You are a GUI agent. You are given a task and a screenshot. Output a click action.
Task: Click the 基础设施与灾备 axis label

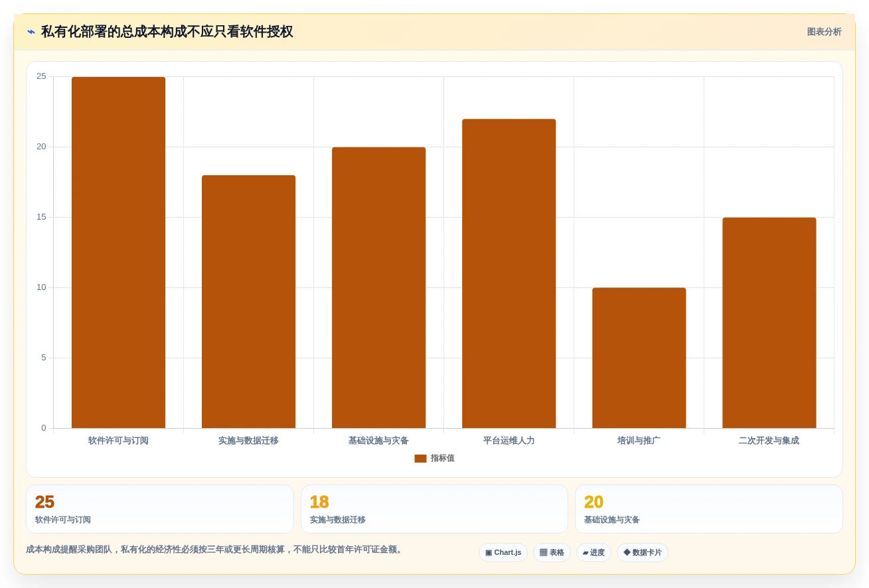pyautogui.click(x=378, y=441)
